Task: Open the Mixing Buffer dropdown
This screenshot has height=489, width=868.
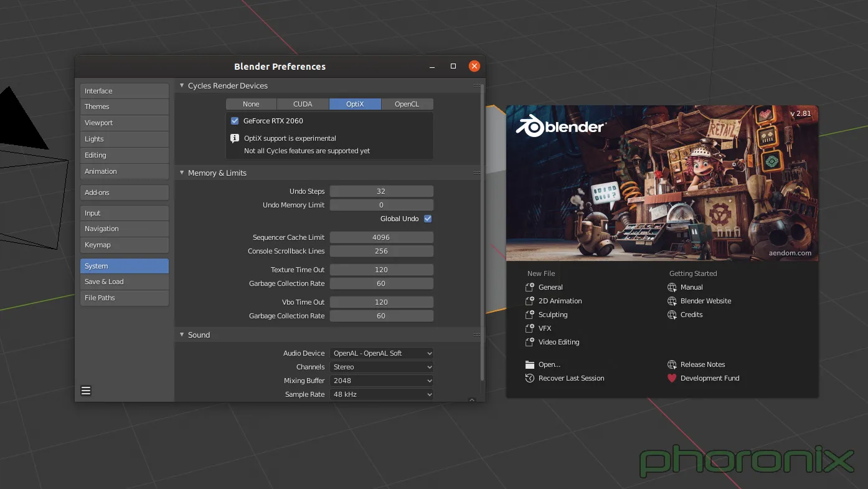Action: [x=382, y=381]
